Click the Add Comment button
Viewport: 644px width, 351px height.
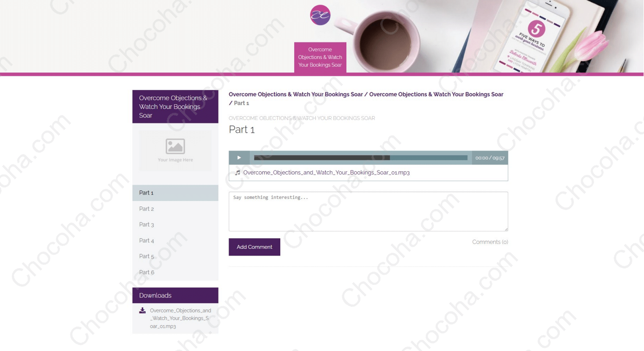[254, 247]
